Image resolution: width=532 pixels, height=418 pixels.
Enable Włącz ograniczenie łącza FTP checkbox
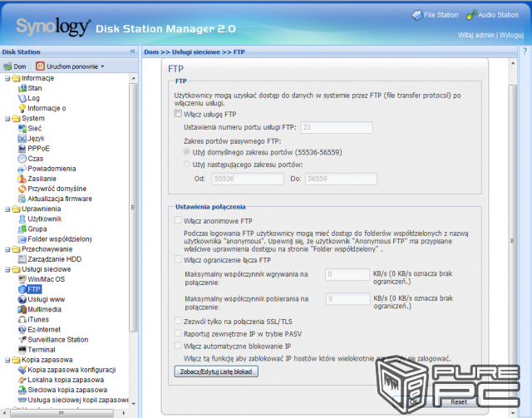[178, 259]
